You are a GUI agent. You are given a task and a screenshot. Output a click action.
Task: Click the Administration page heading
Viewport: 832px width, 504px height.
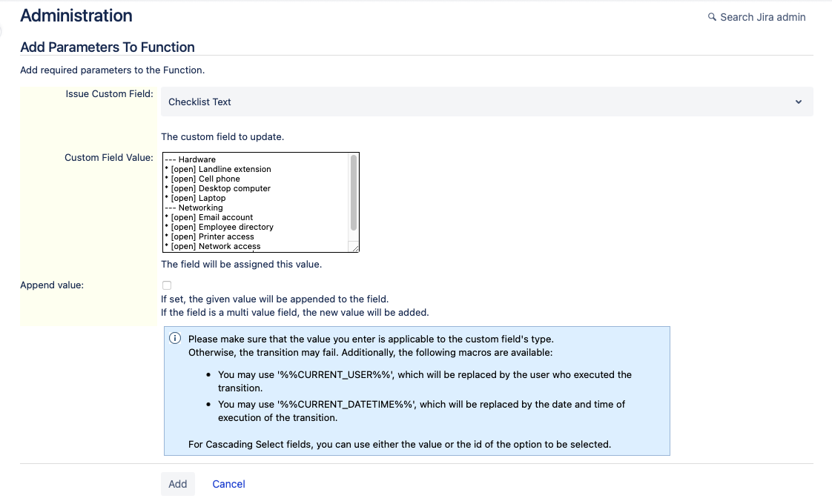click(x=76, y=16)
